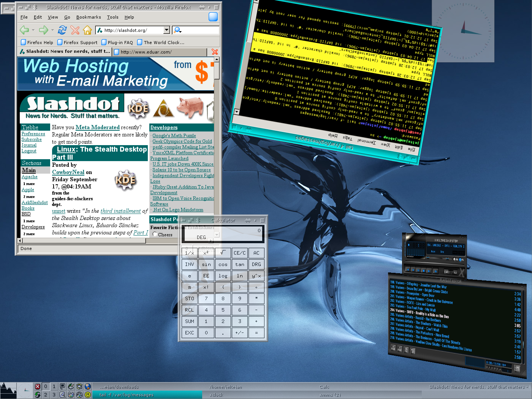This screenshot has height=399, width=532.
Task: Click playlist add file button
Action: (393, 348)
